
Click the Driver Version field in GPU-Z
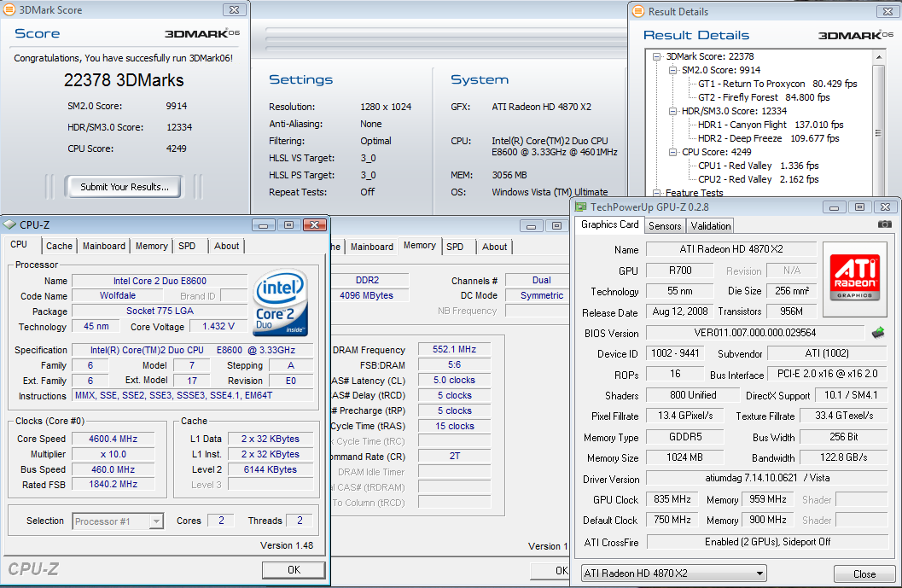point(767,478)
